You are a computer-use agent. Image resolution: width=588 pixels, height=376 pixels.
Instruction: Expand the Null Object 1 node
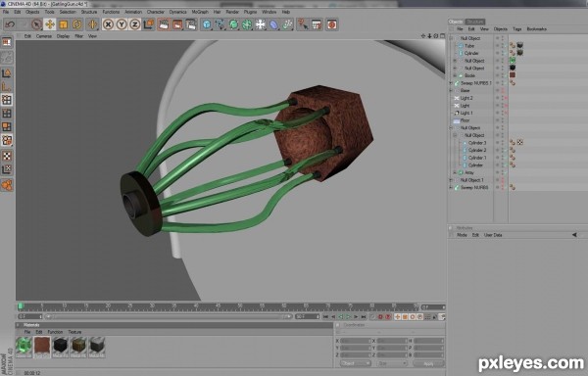click(451, 180)
